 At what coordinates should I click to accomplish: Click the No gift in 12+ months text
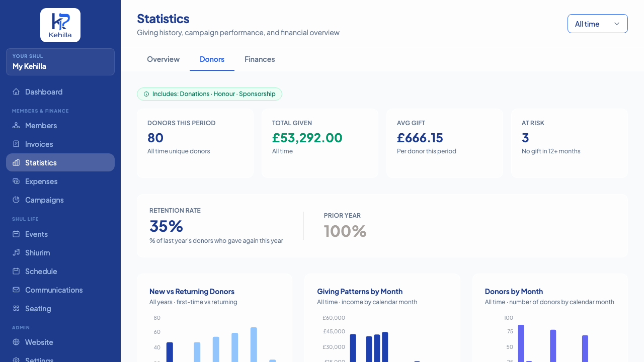(551, 151)
